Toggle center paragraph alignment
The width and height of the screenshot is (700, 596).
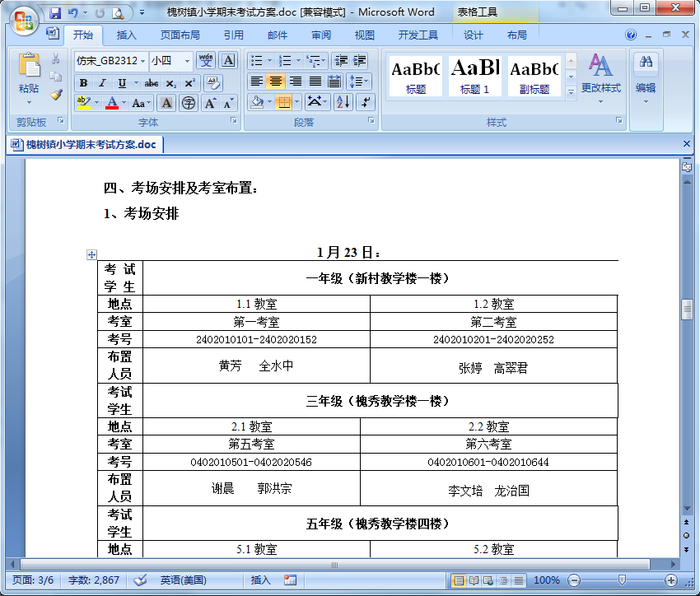pyautogui.click(x=275, y=81)
